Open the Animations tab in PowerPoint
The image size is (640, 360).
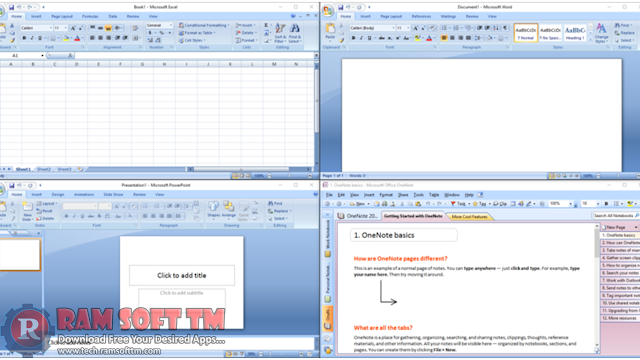[x=84, y=195]
